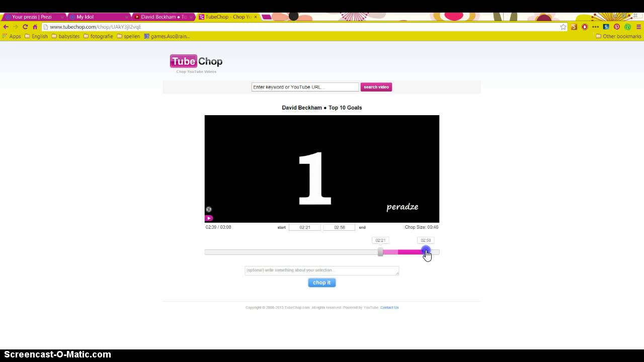Click the grey start handle on the slider

(380, 252)
